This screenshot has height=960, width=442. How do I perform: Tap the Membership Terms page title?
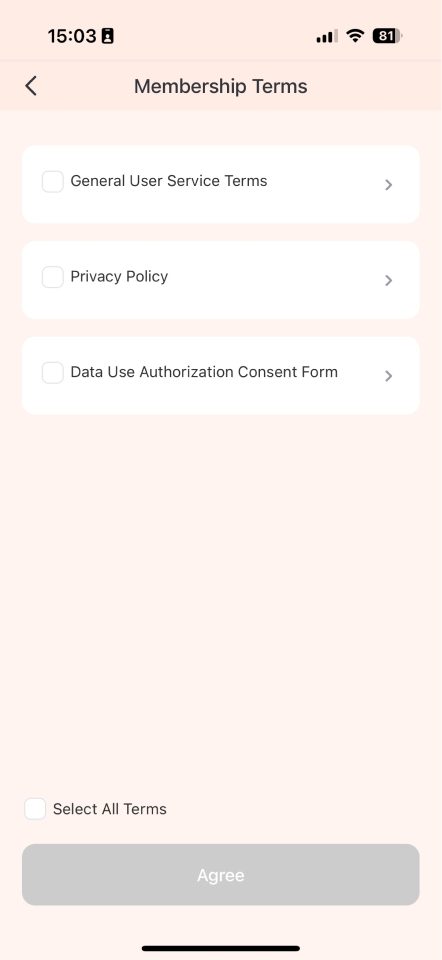click(221, 86)
